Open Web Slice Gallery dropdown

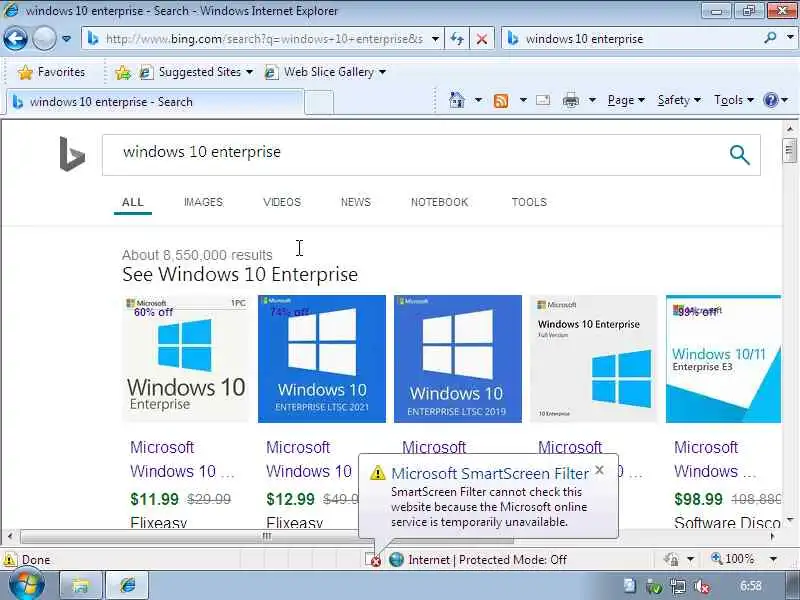324,72
